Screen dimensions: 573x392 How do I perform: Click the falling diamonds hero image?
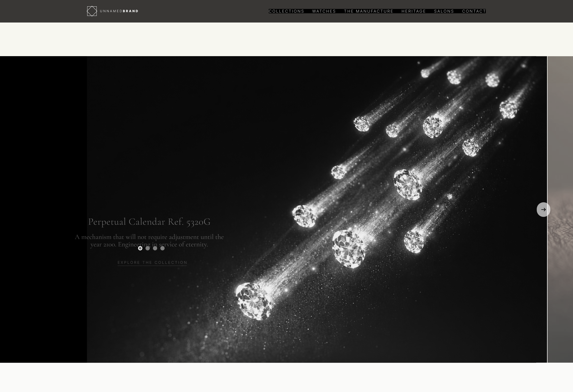pyautogui.click(x=371, y=159)
